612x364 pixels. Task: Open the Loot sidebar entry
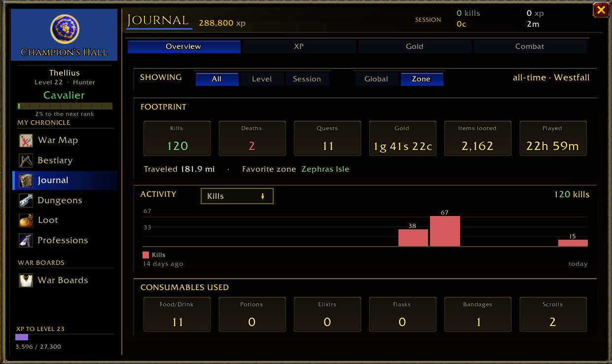[65, 220]
